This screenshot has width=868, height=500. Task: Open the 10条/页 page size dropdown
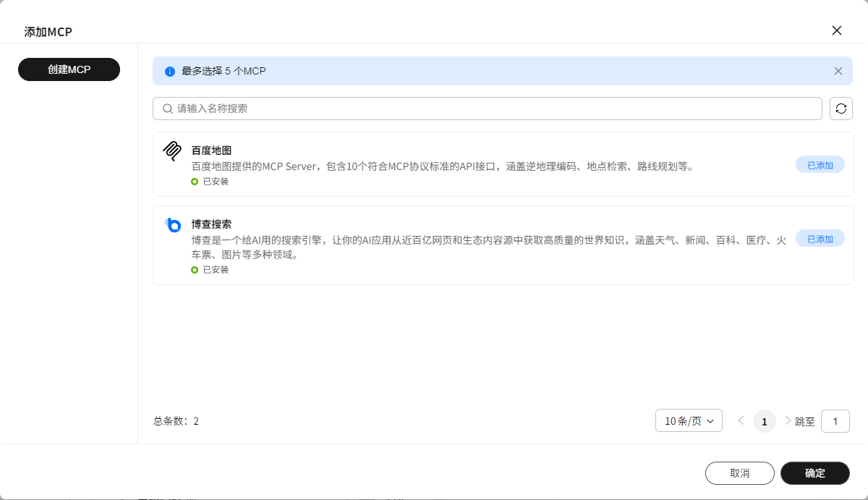[x=689, y=420]
